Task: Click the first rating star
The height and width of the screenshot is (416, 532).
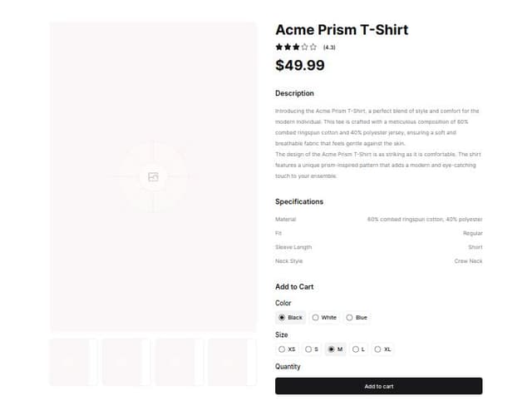Action: coord(279,47)
